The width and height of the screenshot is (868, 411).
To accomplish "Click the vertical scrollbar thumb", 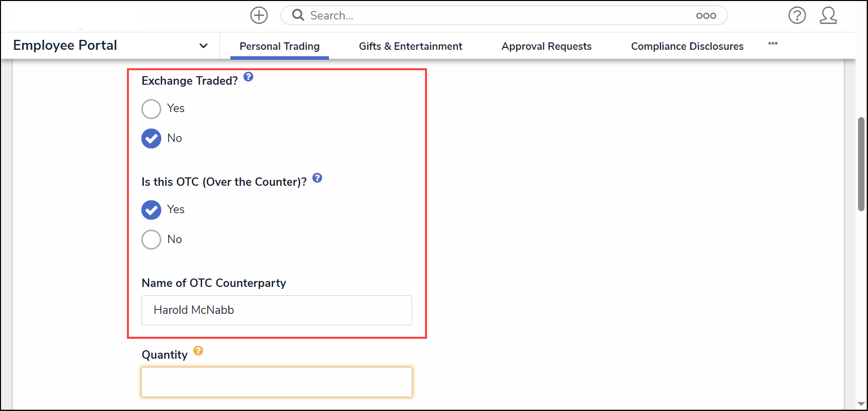I will (862, 164).
